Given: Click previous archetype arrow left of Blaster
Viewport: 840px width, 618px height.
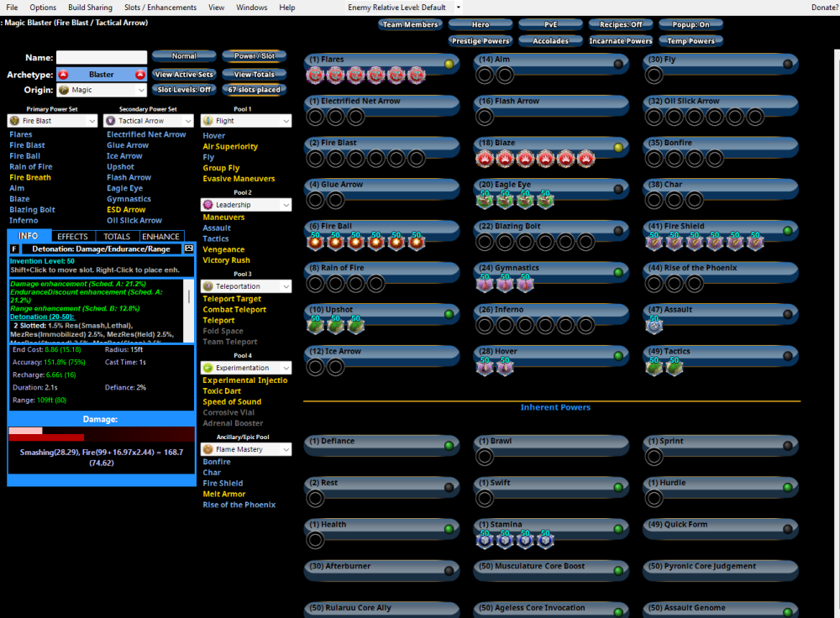Looking at the screenshot, I should [x=62, y=75].
